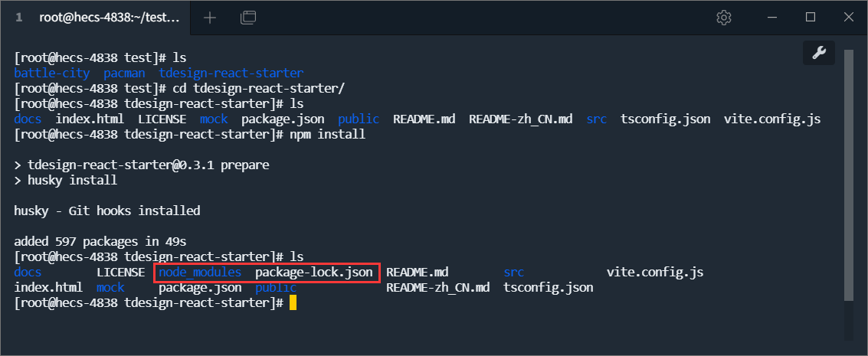The height and width of the screenshot is (356, 868).
Task: Click the "husky - Git hooks installed" message
Action: [x=107, y=211]
